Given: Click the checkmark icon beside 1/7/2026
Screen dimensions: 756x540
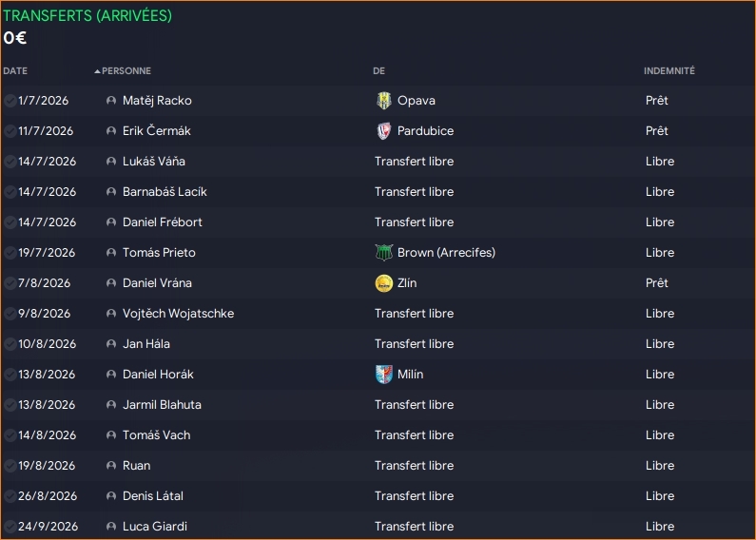Looking at the screenshot, I should [x=10, y=101].
